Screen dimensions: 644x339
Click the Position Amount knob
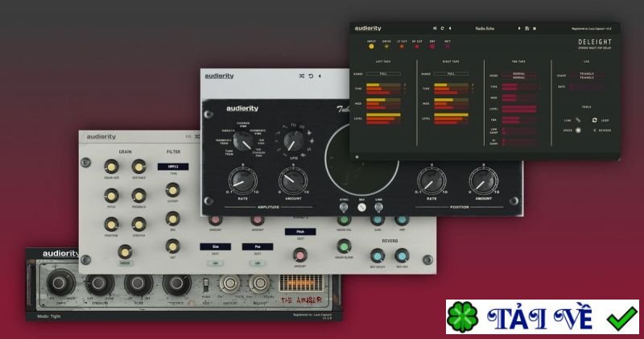click(484, 181)
